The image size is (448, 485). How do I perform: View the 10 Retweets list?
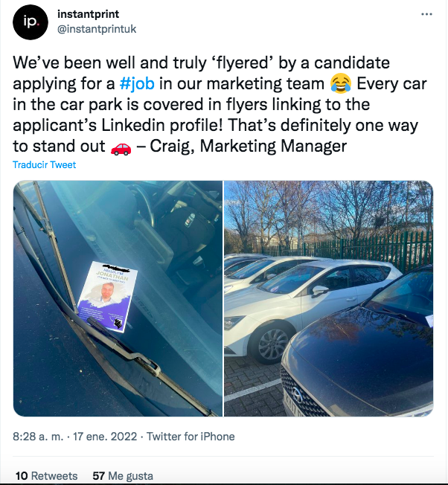(46, 475)
